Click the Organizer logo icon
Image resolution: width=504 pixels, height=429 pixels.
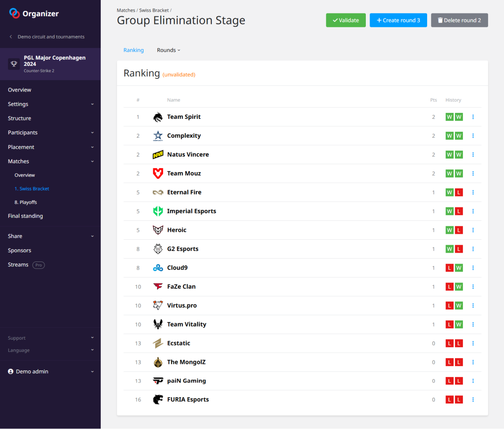pos(14,13)
